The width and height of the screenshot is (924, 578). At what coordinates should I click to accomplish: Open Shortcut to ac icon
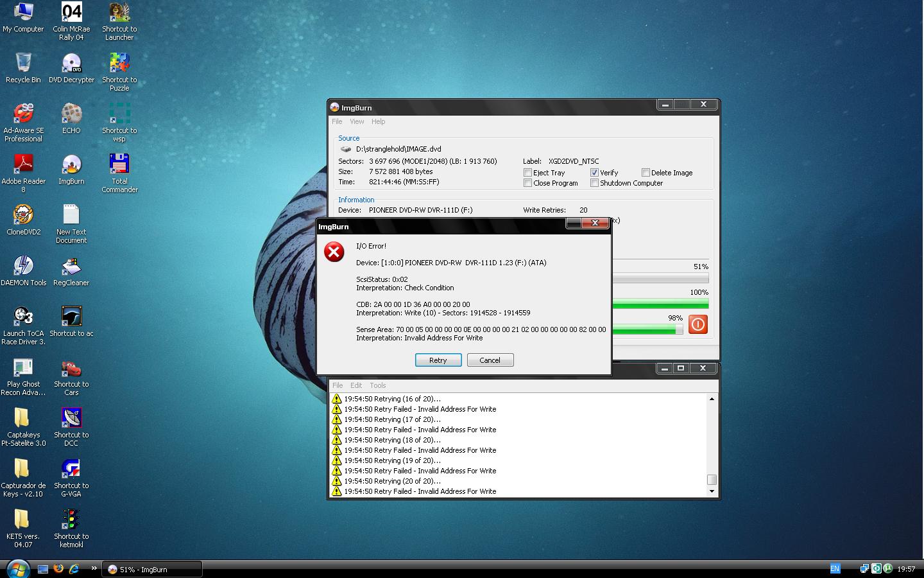(71, 322)
